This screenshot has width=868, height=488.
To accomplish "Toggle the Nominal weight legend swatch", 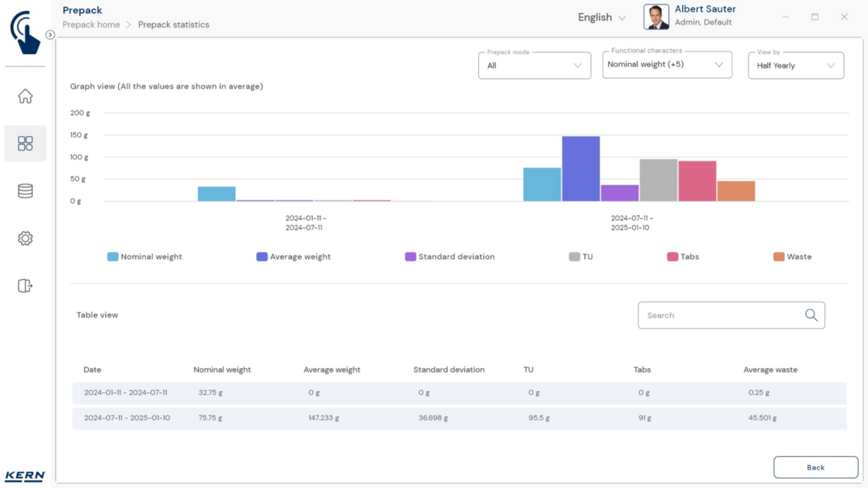I will coord(113,257).
